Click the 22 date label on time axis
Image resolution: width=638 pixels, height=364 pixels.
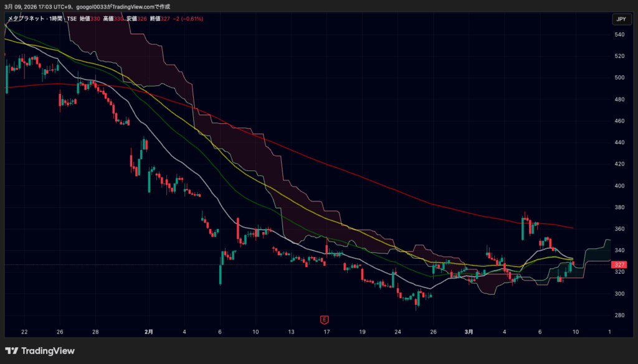coord(24,333)
